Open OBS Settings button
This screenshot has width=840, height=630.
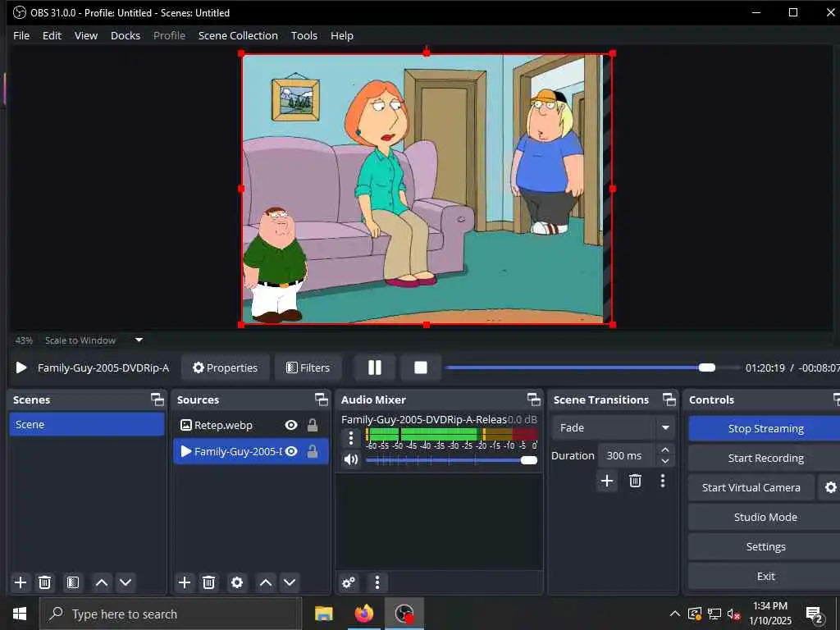click(x=765, y=546)
